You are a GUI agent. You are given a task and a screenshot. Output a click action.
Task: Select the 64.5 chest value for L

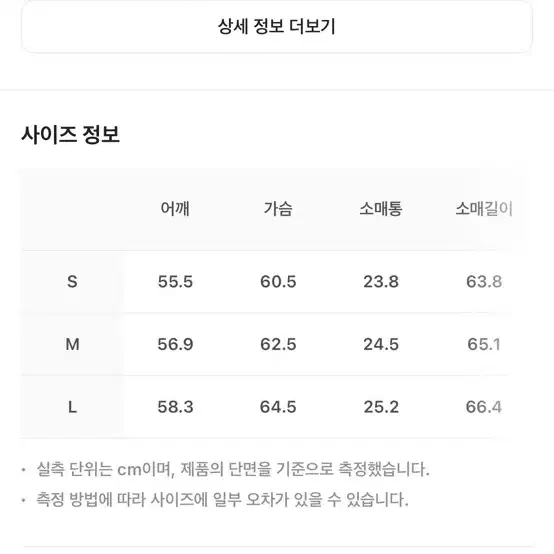point(278,407)
